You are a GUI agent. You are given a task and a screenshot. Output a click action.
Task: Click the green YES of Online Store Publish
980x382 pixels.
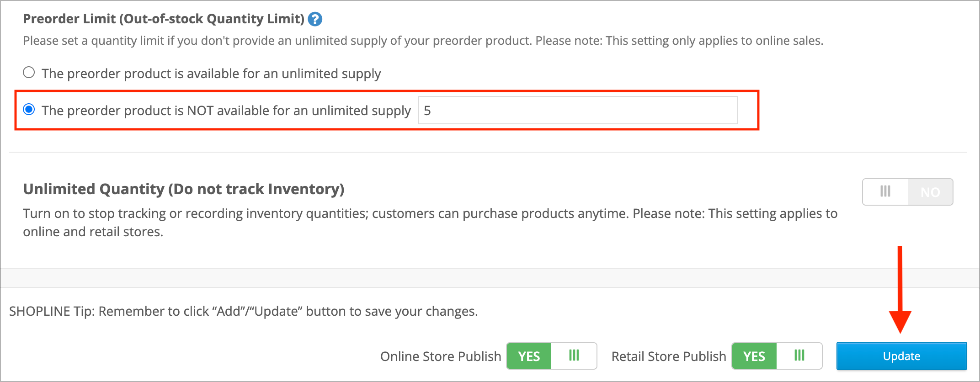coord(529,356)
